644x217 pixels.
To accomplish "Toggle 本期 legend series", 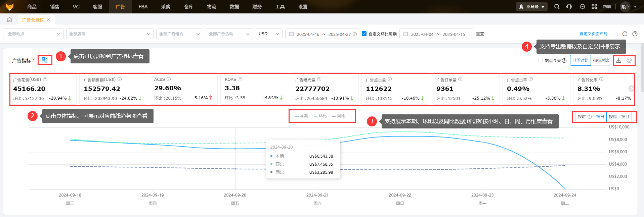I will (x=302, y=116).
